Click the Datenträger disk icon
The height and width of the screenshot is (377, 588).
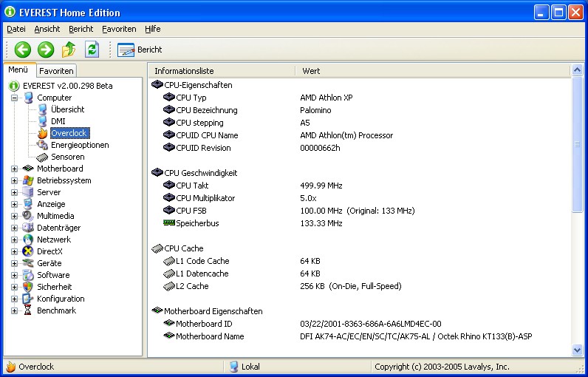pyautogui.click(x=28, y=228)
